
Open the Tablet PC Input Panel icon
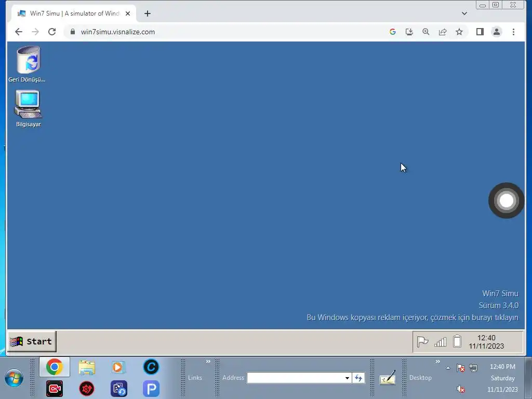pyautogui.click(x=388, y=378)
